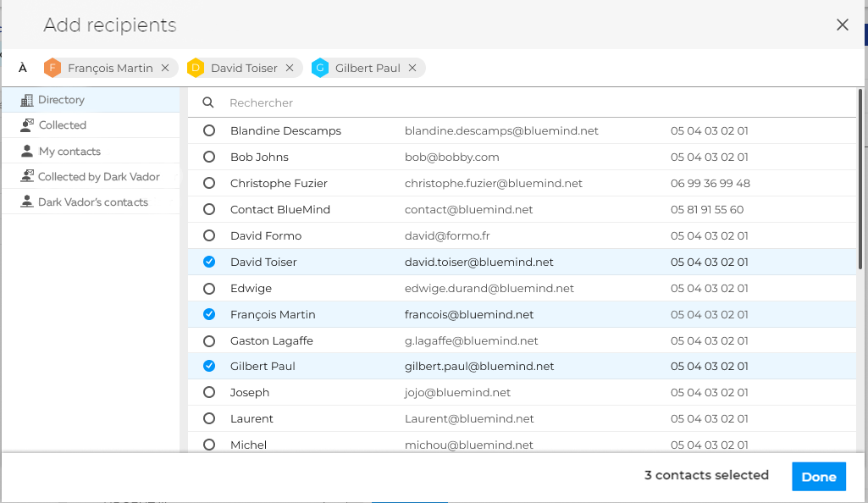Viewport: 868px width, 503px height.
Task: Click the Collected address book icon
Action: pos(27,125)
